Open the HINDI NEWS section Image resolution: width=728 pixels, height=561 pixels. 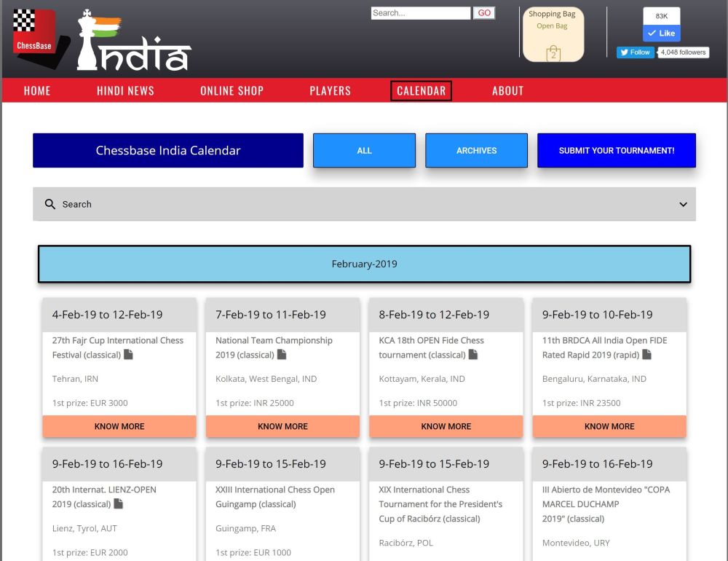(125, 90)
